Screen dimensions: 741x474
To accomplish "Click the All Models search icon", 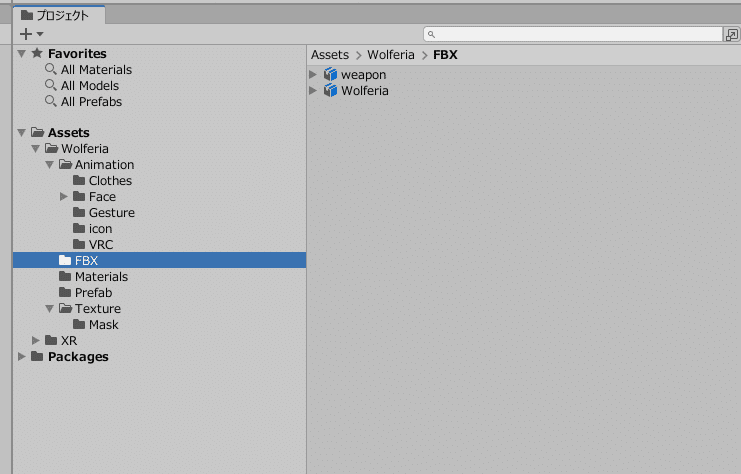I will point(51,86).
